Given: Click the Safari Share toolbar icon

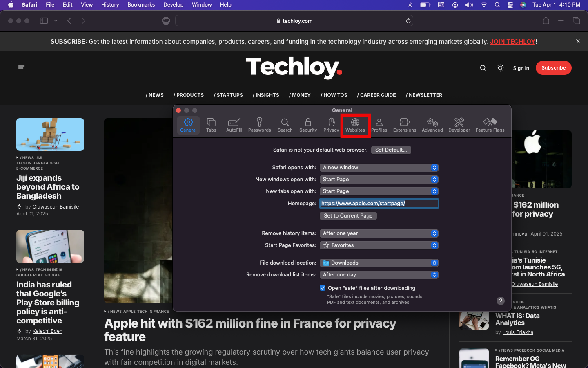Looking at the screenshot, I should (x=546, y=20).
